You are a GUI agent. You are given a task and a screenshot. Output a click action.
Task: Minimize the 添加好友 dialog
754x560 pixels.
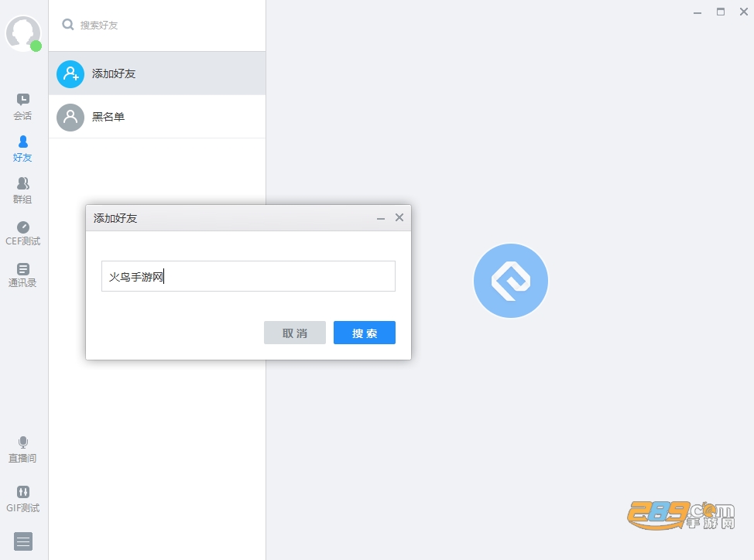[381, 218]
